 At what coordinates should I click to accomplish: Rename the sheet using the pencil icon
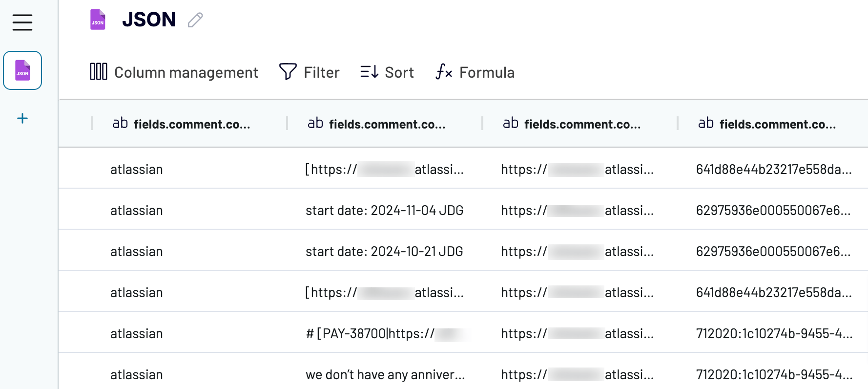[195, 20]
